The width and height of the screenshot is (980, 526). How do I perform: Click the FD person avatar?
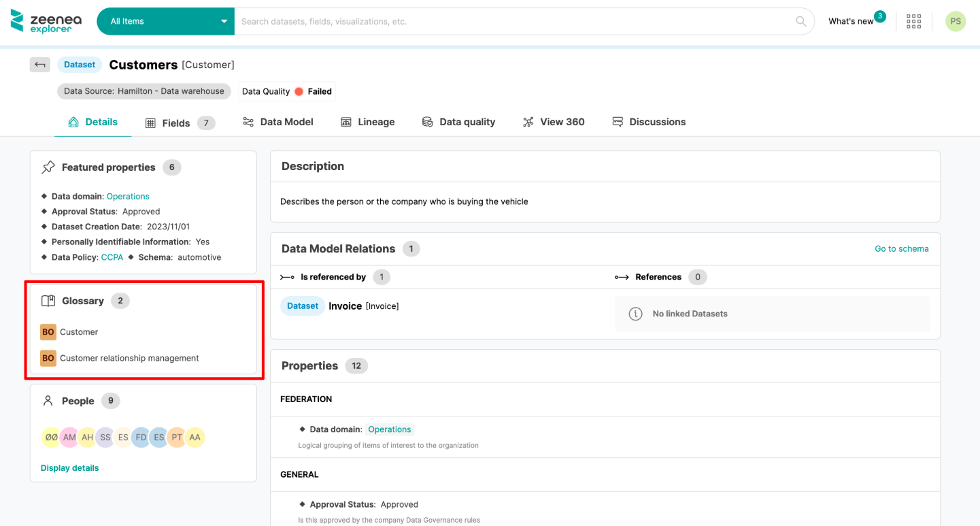[141, 438]
